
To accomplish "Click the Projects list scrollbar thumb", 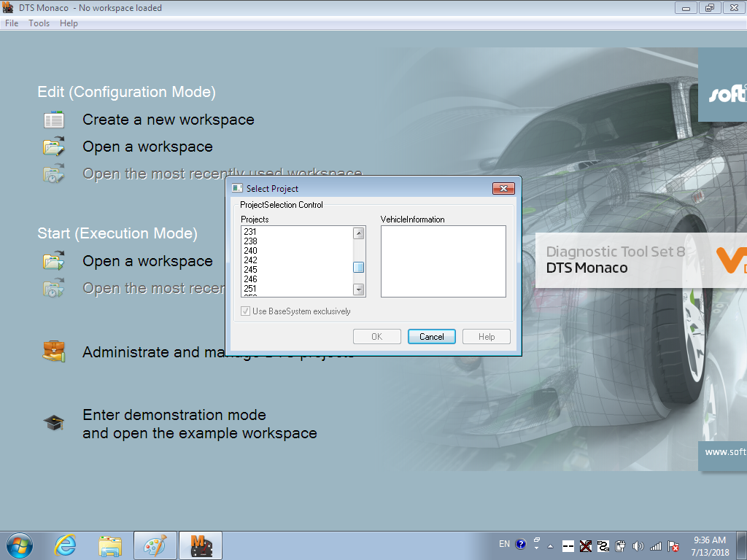I will pyautogui.click(x=359, y=267).
